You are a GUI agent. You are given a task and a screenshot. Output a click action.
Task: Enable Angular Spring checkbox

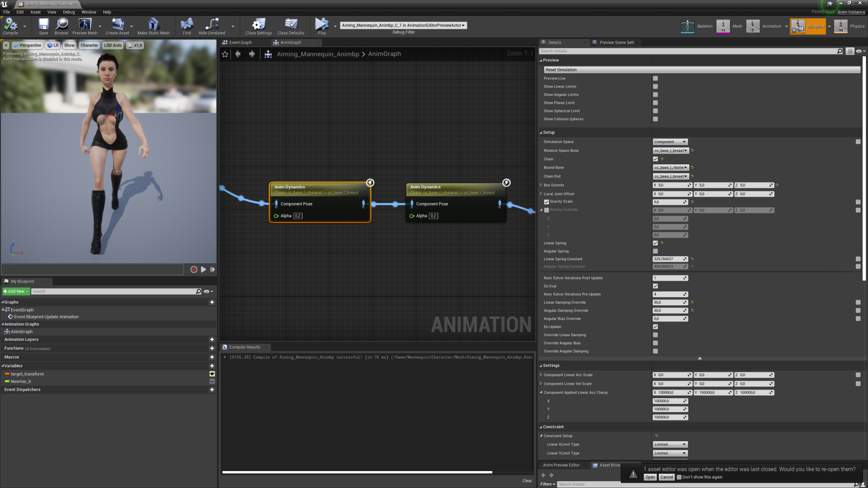(655, 251)
